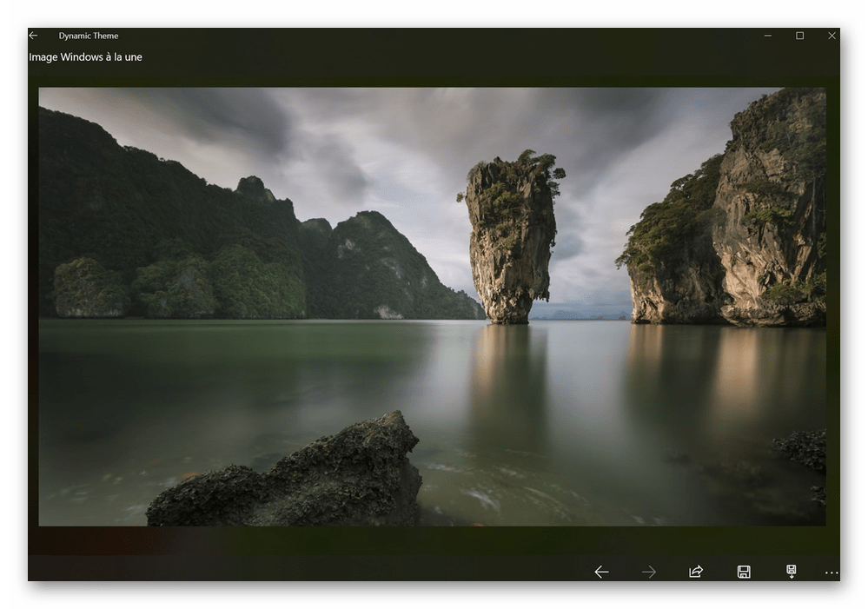Maximize the Dynamic Theme window
Screen dimensions: 868x609
click(x=800, y=36)
